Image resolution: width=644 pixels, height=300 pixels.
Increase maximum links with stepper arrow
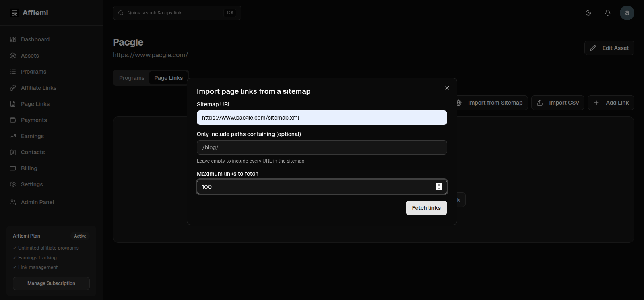(x=439, y=185)
